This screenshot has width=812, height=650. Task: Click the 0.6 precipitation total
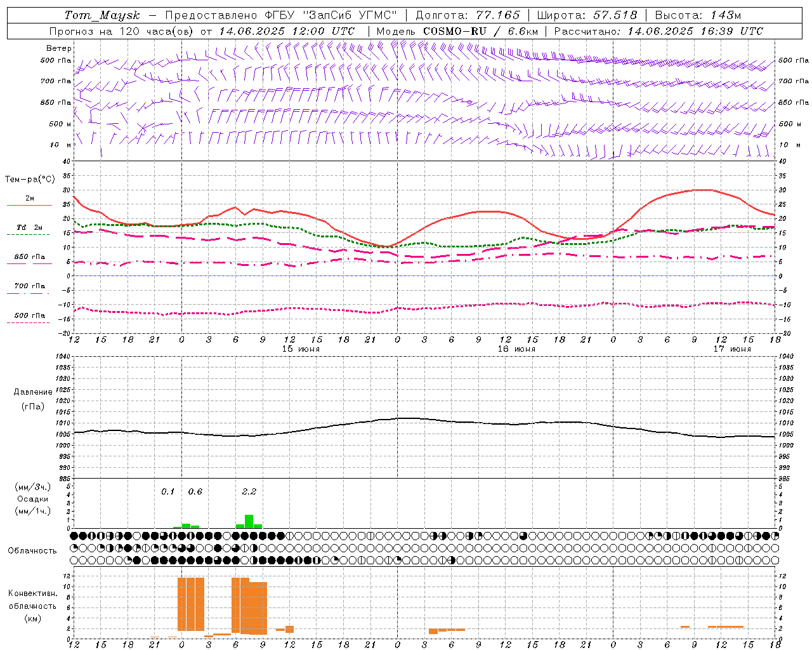195,492
